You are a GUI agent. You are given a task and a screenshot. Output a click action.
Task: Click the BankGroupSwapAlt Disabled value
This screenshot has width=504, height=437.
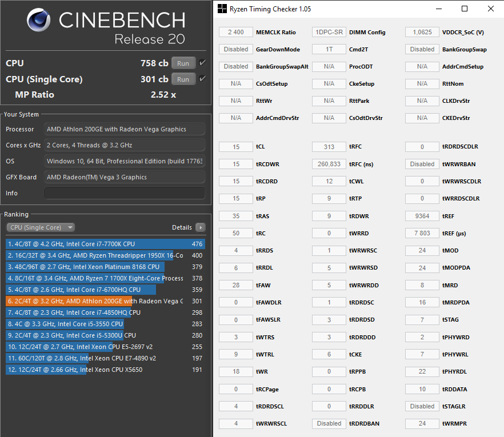236,66
